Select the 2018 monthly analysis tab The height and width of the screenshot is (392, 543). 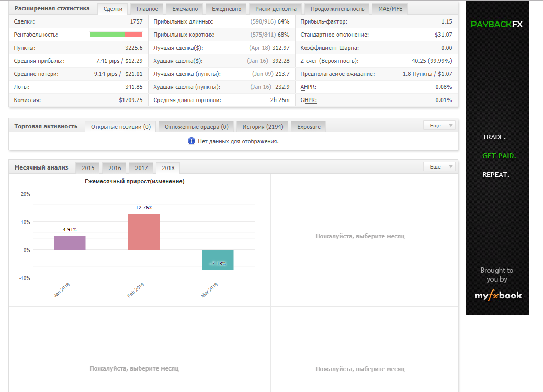click(x=168, y=168)
